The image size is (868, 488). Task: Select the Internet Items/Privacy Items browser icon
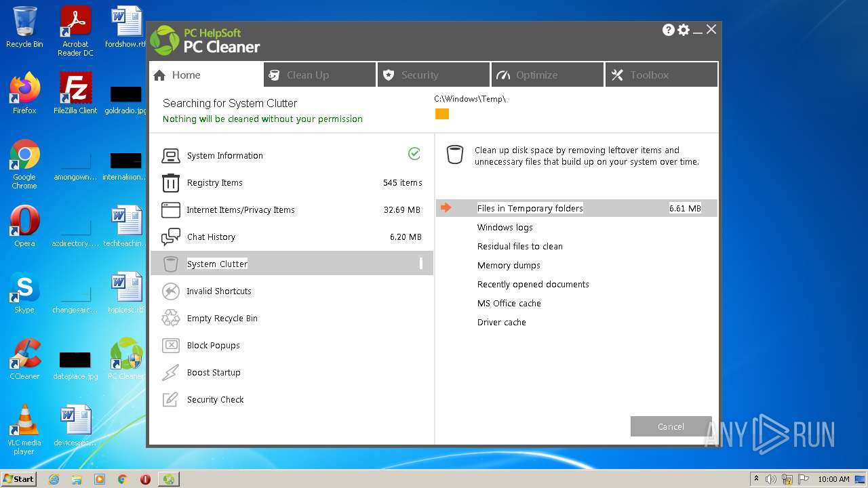point(170,210)
